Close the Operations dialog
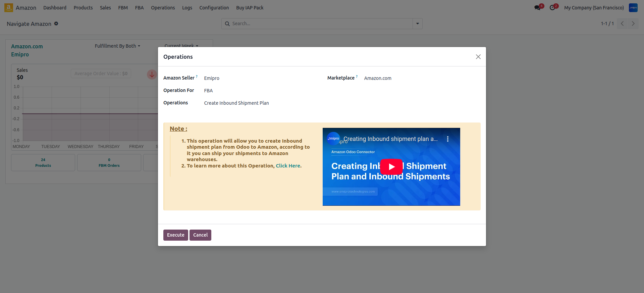The height and width of the screenshot is (293, 644). (478, 57)
